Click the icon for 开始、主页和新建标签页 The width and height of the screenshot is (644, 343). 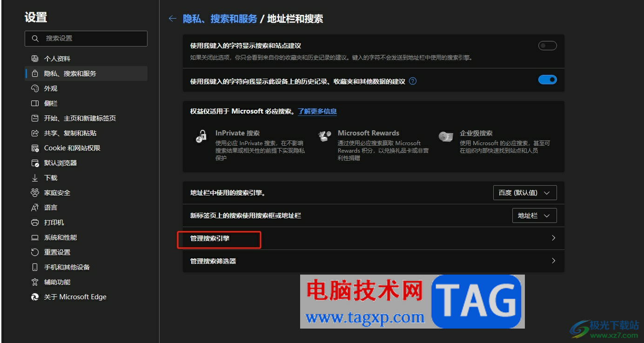(x=35, y=118)
